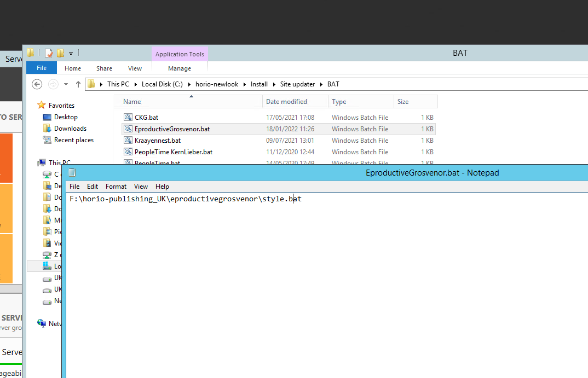Open Favorites in the navigation pane
The height and width of the screenshot is (378, 588).
tap(61, 106)
